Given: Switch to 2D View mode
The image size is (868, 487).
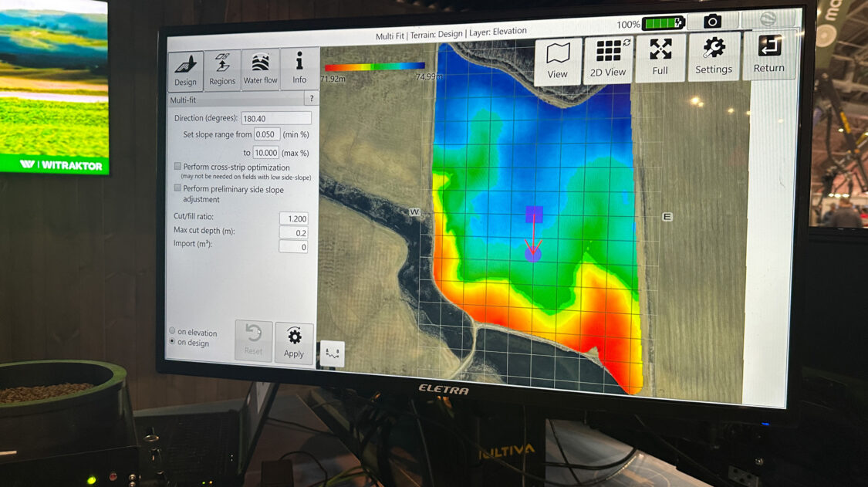Looking at the screenshot, I should point(609,59).
